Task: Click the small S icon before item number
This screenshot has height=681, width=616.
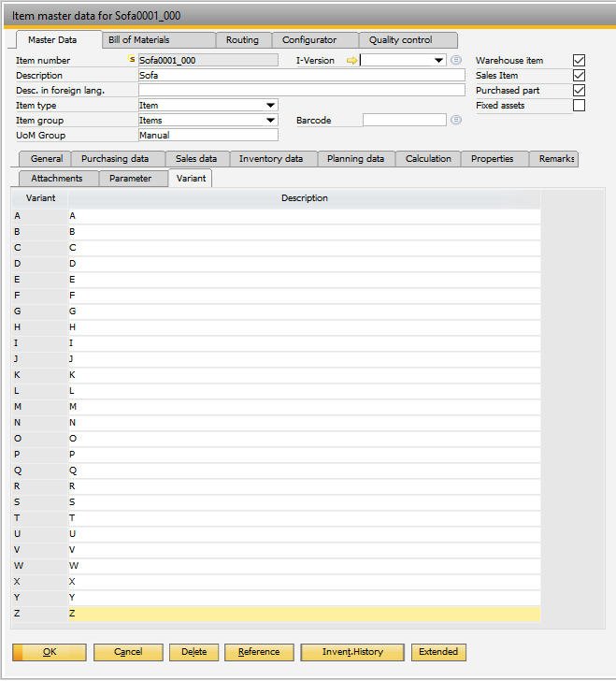Action: coord(132,61)
